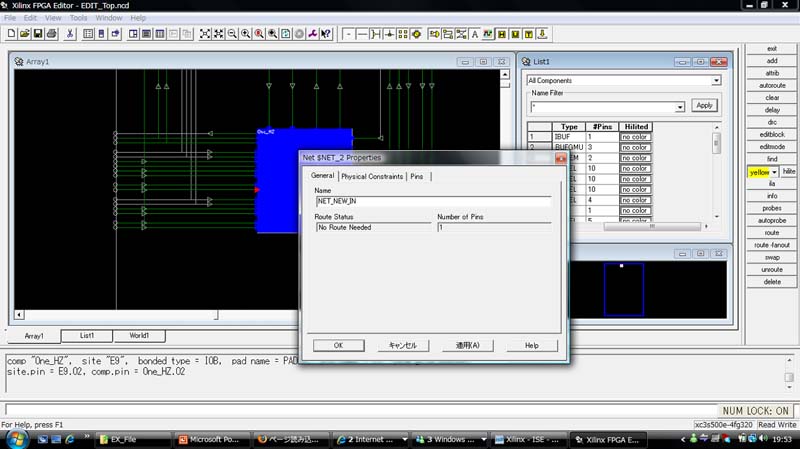This screenshot has height=449, width=800.
Task: Click the Array1 window title icon
Action: pyautogui.click(x=19, y=62)
